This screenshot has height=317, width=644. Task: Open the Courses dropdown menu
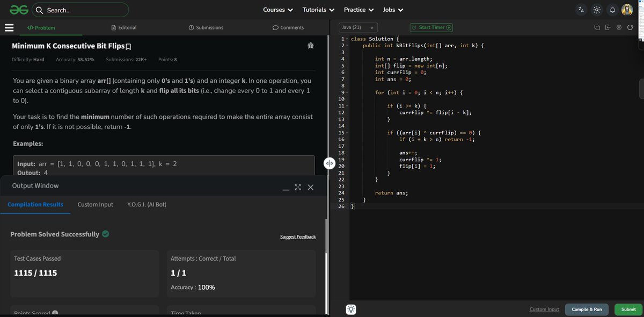278,10
